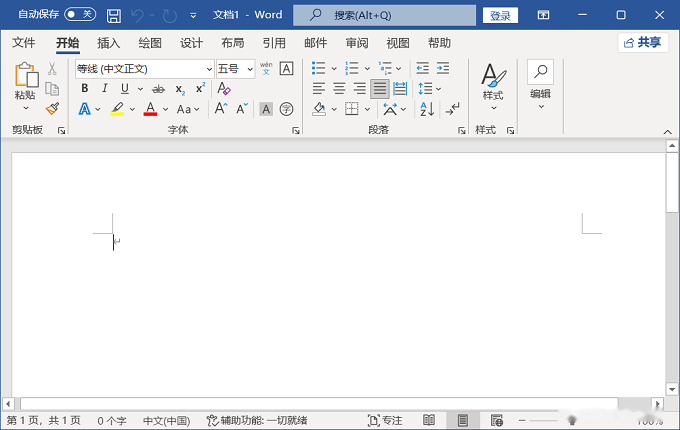680x430 pixels.
Task: Click the enclosed character icon
Action: point(286,109)
